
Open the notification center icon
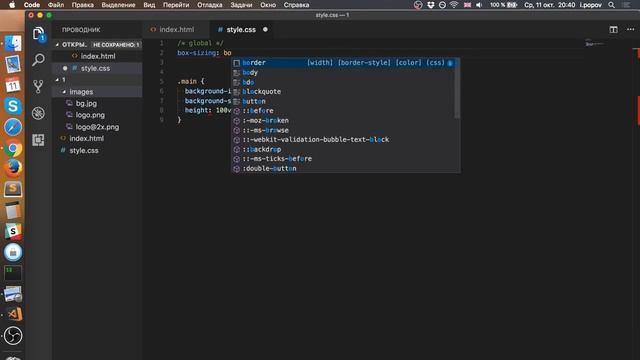pyautogui.click(x=627, y=5)
